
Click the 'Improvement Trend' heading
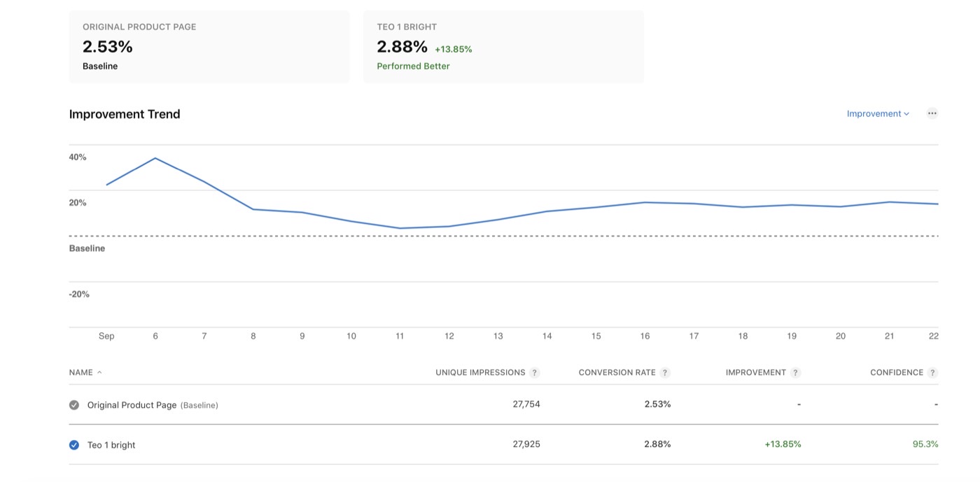click(x=125, y=114)
